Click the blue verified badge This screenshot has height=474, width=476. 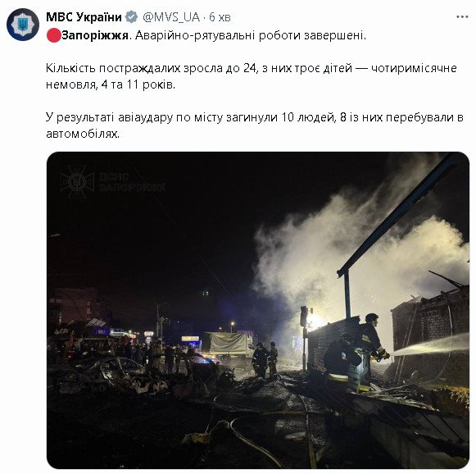[131, 17]
